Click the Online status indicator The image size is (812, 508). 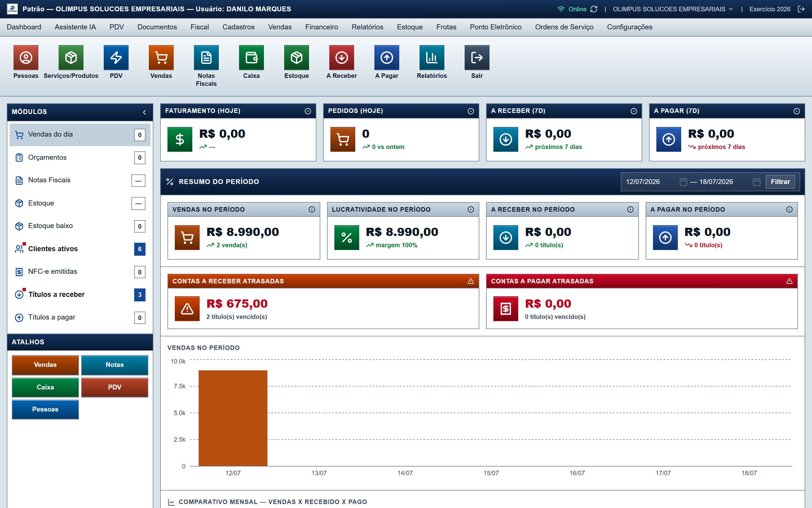572,9
